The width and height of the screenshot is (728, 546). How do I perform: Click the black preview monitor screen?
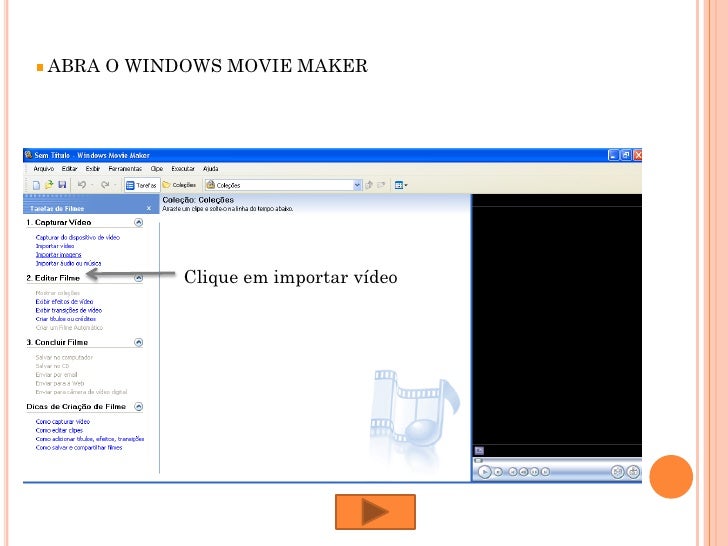[557, 325]
